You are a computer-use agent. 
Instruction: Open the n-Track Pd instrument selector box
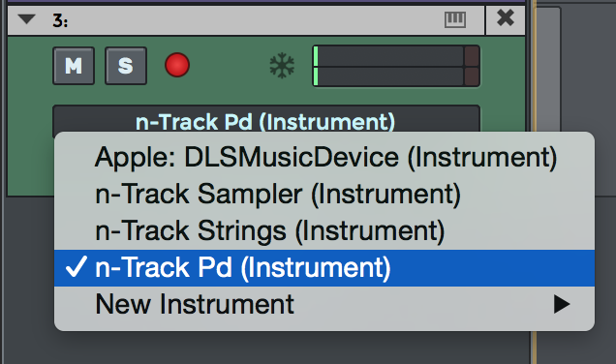point(266,120)
